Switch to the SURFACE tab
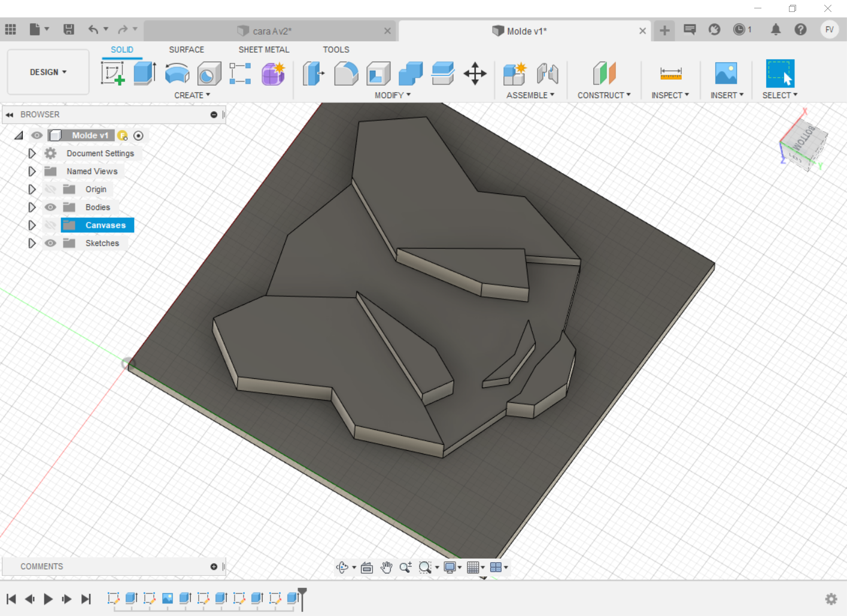This screenshot has width=847, height=616. 186,50
